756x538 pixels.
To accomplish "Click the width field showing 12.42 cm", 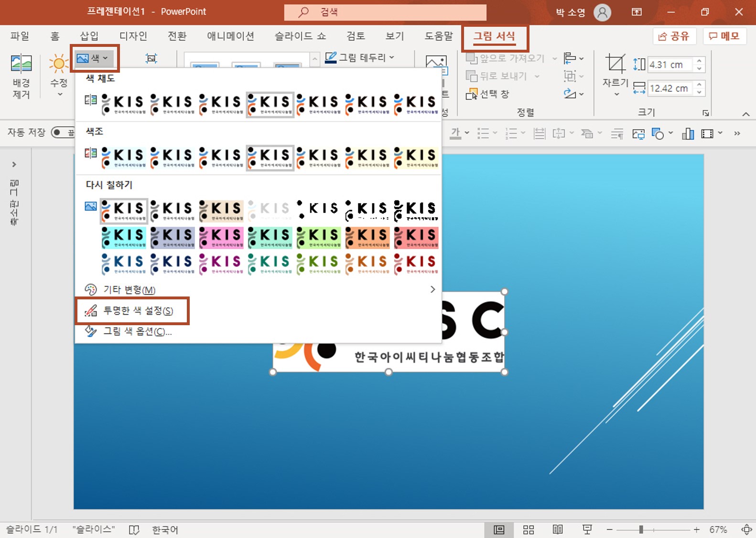I will [x=670, y=88].
